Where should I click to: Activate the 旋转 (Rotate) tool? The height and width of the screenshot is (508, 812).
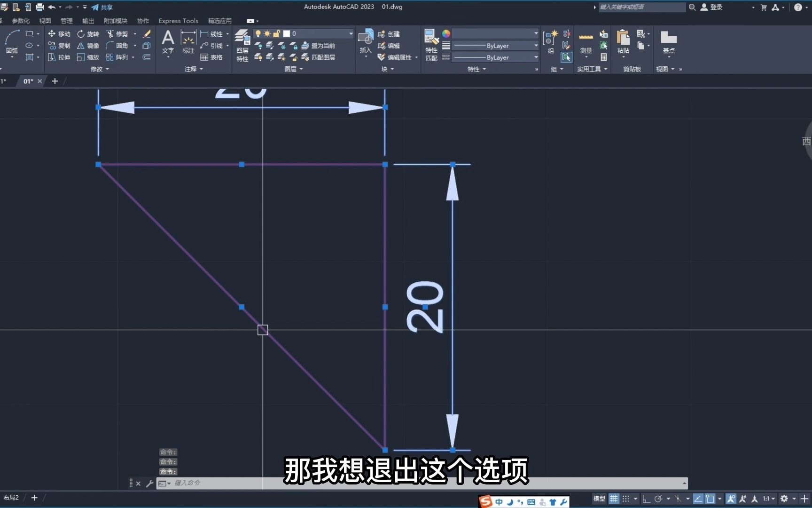(88, 34)
